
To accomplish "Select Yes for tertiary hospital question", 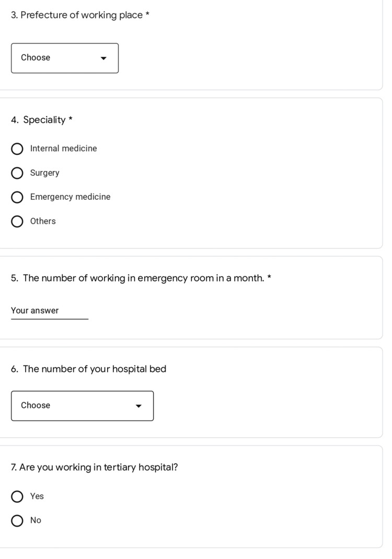I will tap(17, 496).
